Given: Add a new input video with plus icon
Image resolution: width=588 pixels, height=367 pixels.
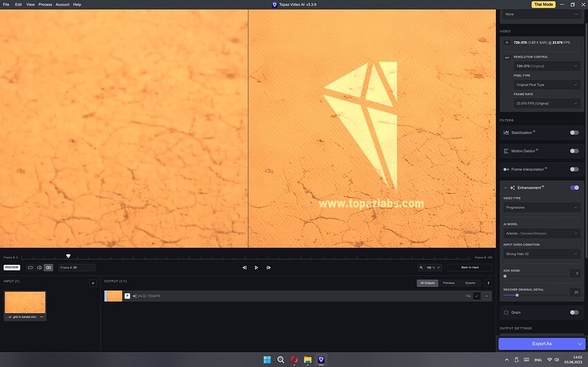Looking at the screenshot, I should [93, 283].
